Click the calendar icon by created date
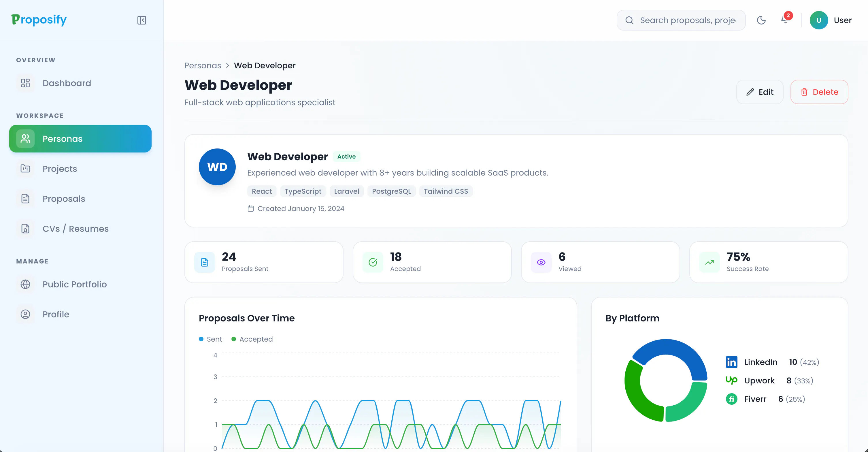The width and height of the screenshot is (868, 452). tap(250, 209)
